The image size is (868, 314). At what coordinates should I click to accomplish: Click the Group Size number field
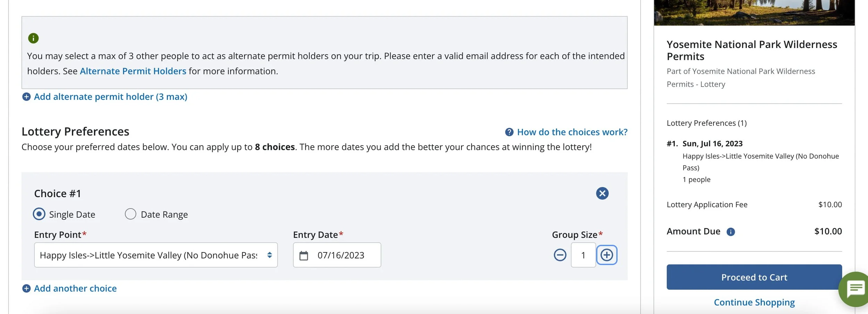click(x=583, y=255)
